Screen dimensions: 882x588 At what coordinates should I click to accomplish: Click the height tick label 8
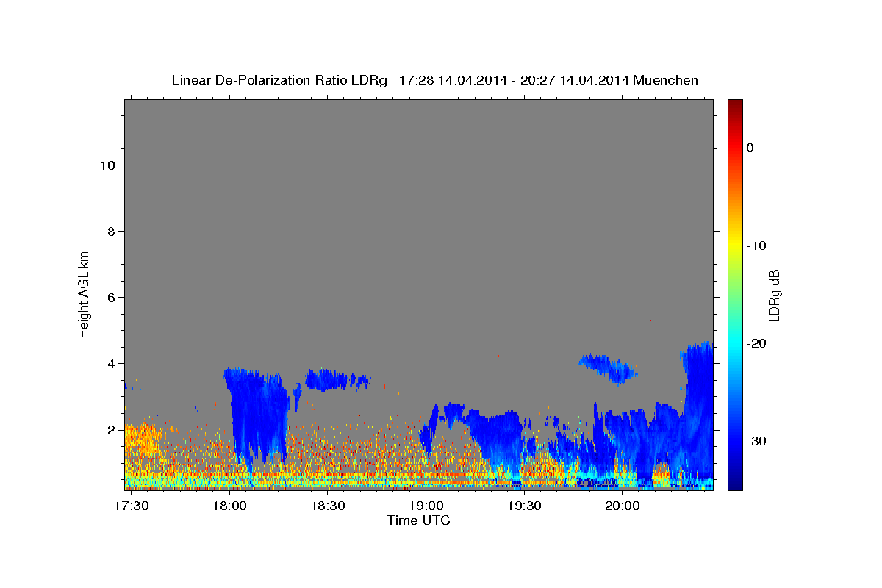pyautogui.click(x=111, y=231)
